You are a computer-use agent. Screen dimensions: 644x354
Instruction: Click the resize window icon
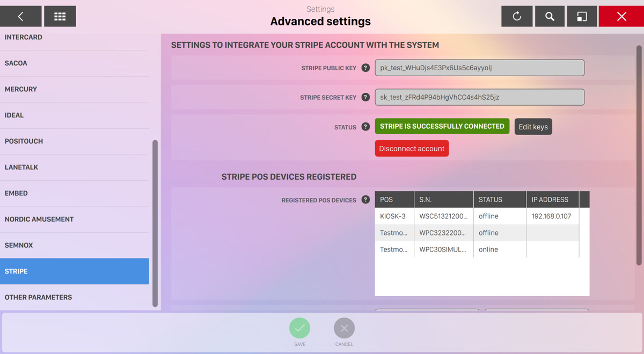point(582,17)
